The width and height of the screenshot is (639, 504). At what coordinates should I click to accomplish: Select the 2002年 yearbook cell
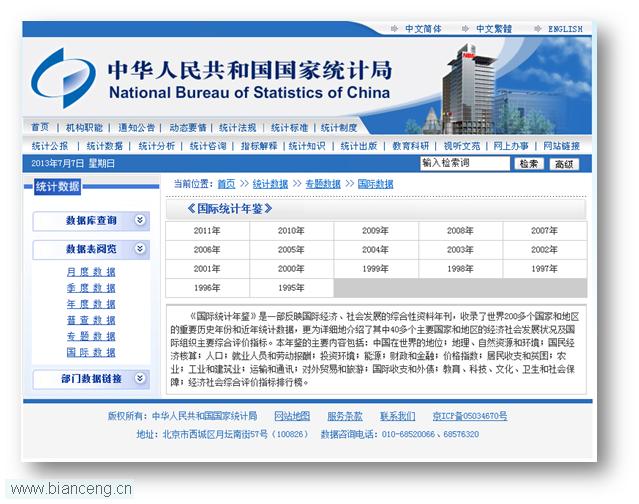pos(545,250)
